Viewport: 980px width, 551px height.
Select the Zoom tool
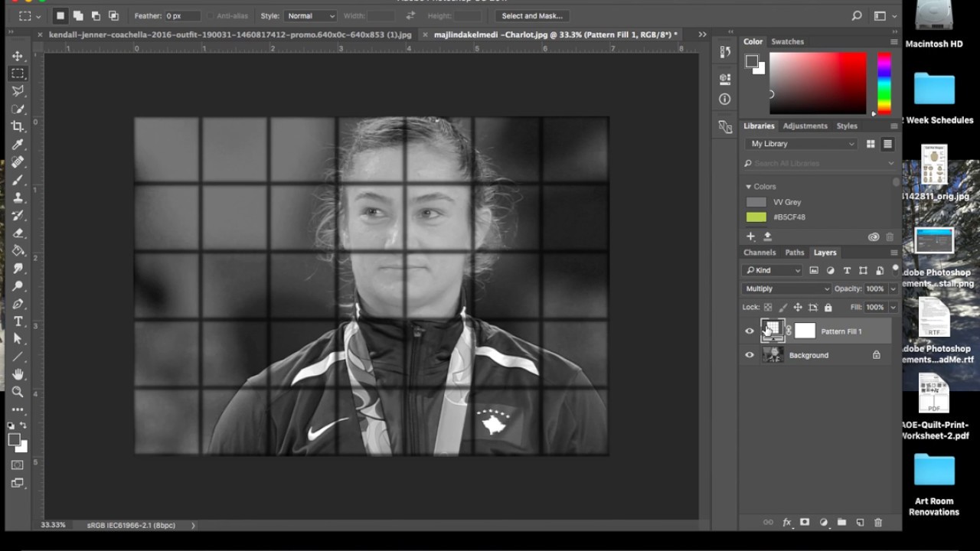[x=18, y=392]
